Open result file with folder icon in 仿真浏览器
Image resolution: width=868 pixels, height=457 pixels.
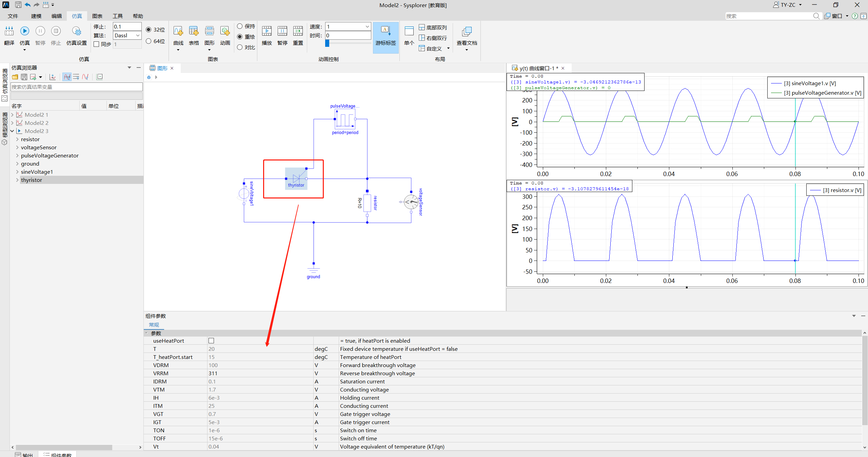[x=15, y=77]
